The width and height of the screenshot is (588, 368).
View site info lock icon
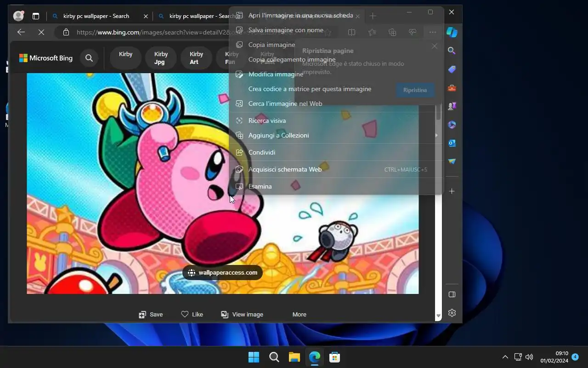coord(66,32)
